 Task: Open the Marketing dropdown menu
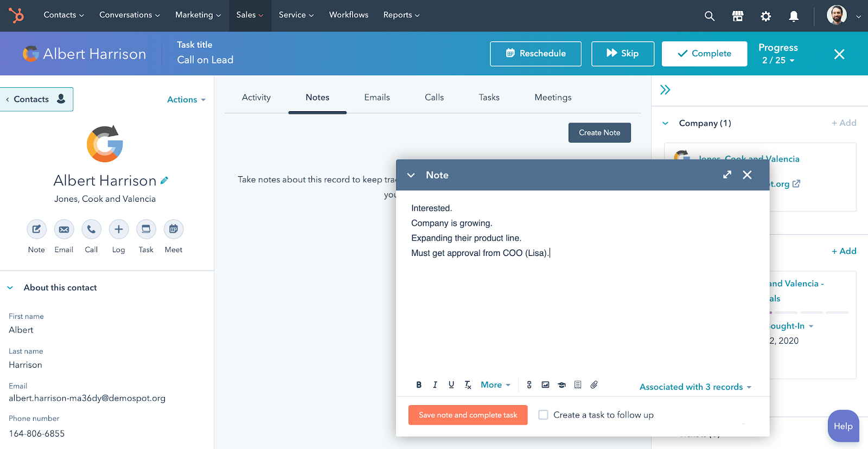click(198, 15)
